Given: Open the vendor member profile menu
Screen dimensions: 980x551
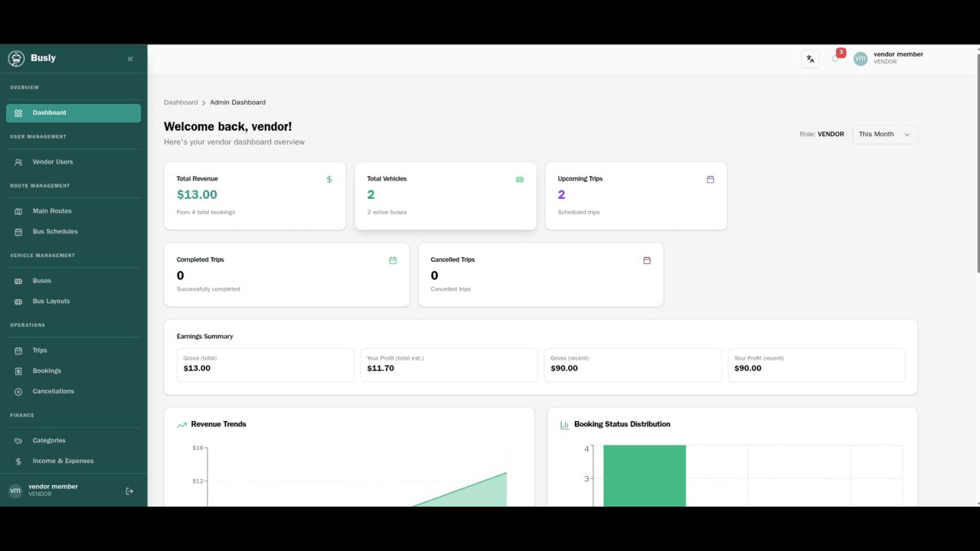Looking at the screenshot, I should pos(889,58).
